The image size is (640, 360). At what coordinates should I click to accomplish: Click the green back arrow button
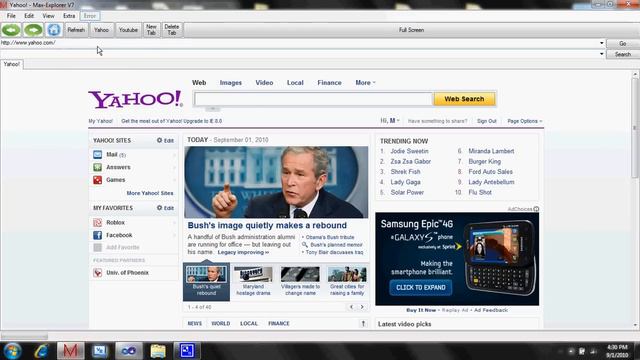click(x=11, y=30)
